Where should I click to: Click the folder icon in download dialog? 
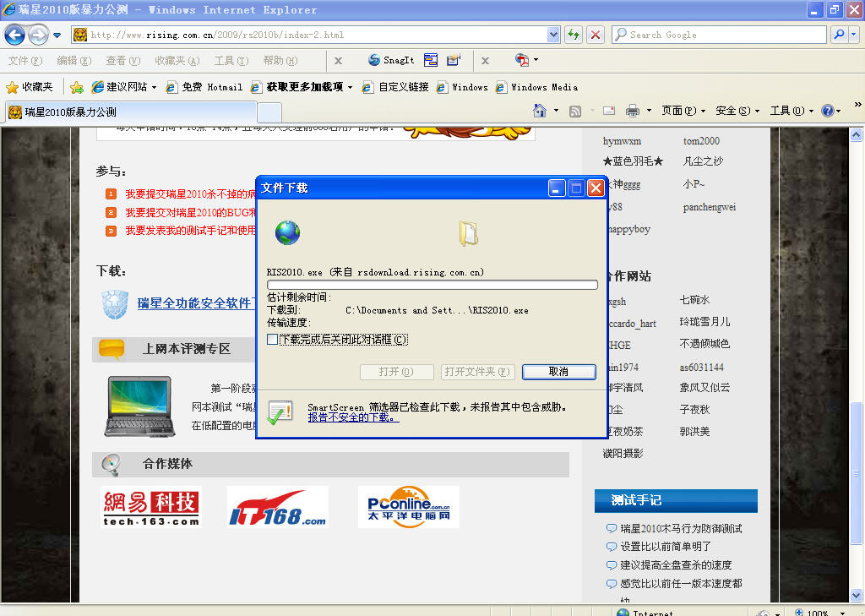point(469,233)
